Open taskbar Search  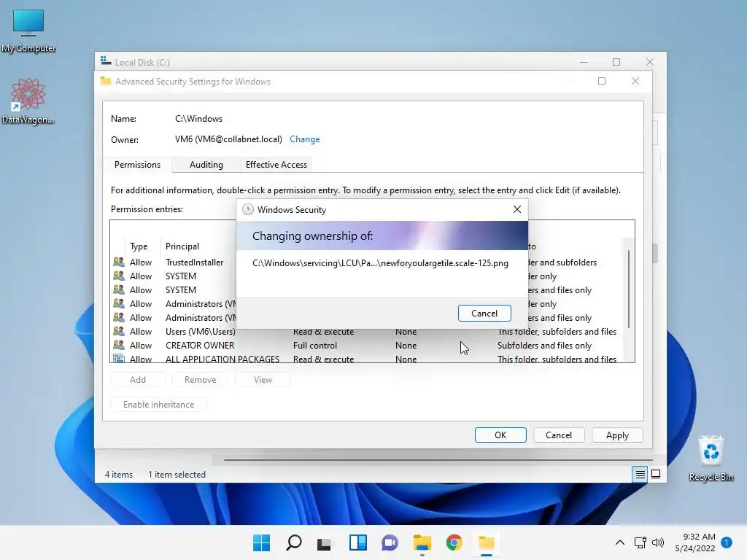[x=293, y=542]
